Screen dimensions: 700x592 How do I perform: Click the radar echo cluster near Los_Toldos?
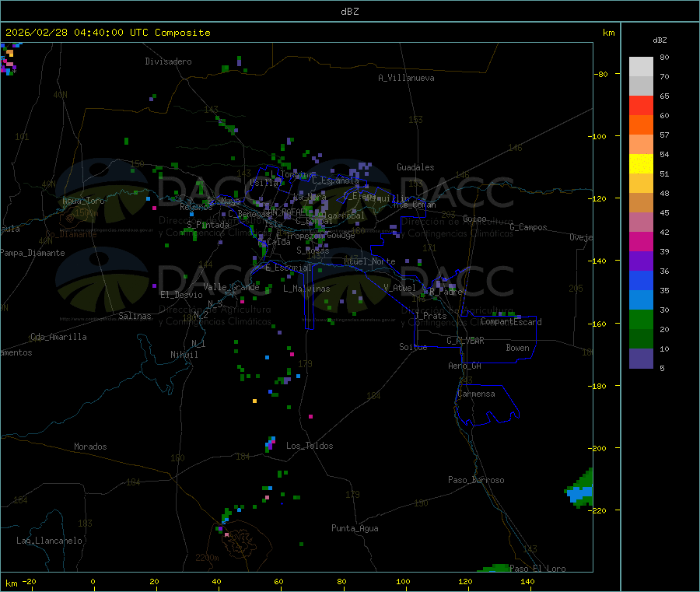271,443
